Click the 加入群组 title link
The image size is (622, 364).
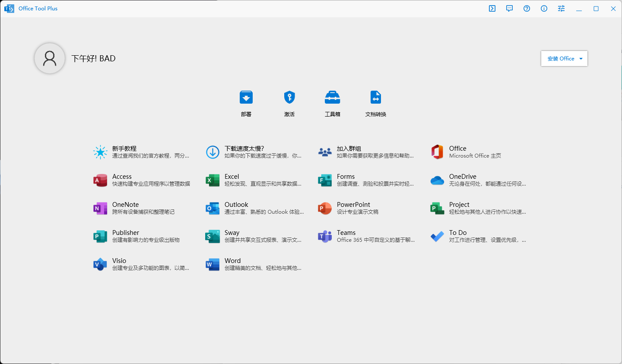pos(349,149)
